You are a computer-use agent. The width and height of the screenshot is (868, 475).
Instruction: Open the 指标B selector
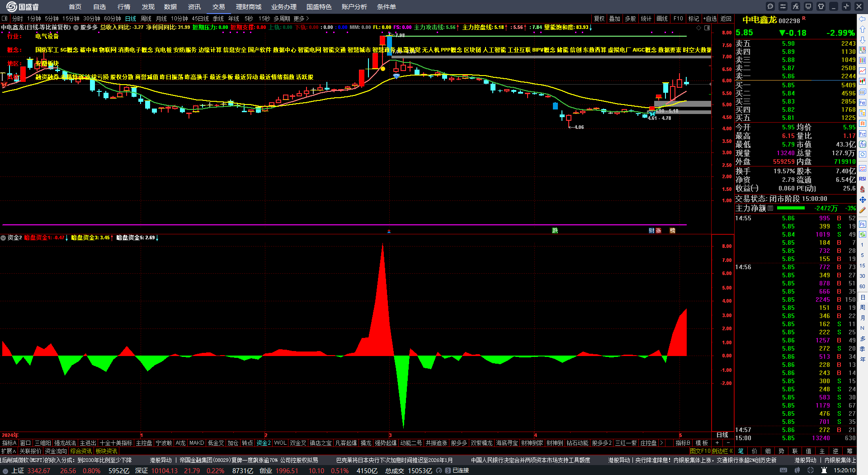pos(683,443)
